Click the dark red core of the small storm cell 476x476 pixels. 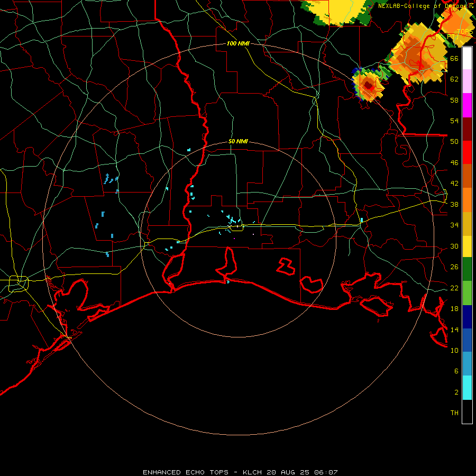369,86
